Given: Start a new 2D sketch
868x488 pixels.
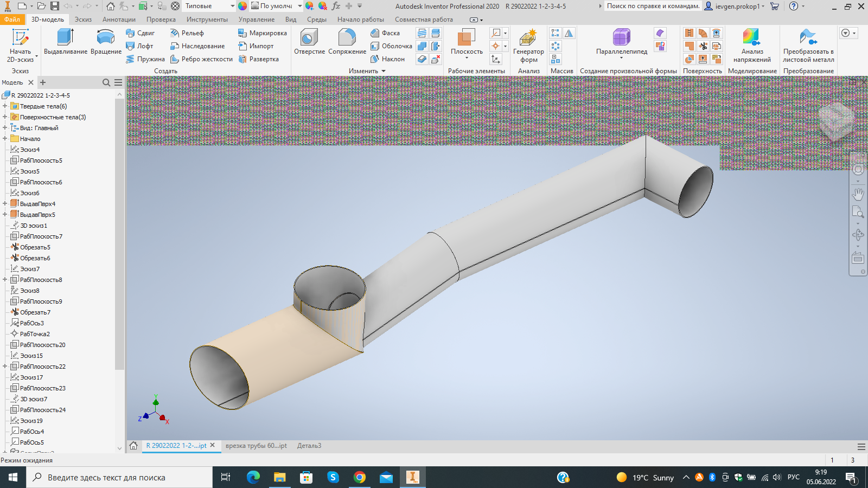Looking at the screenshot, I should click(x=20, y=46).
